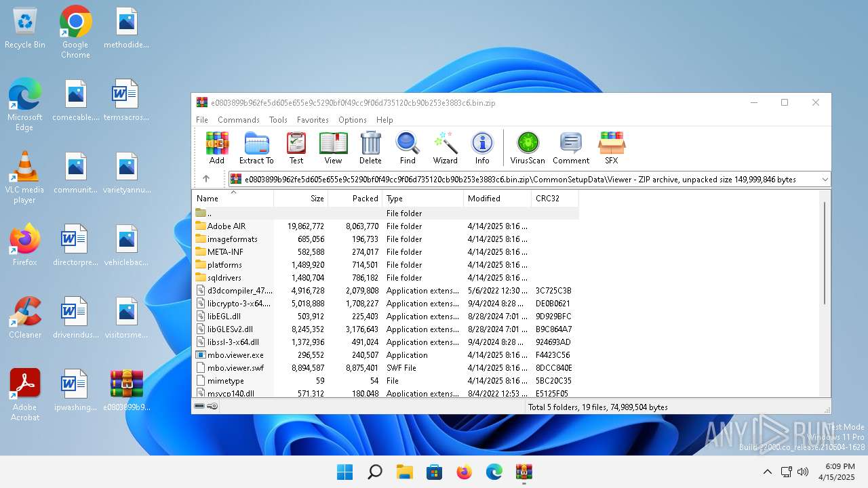Select libEGL.dll file

click(x=386, y=316)
